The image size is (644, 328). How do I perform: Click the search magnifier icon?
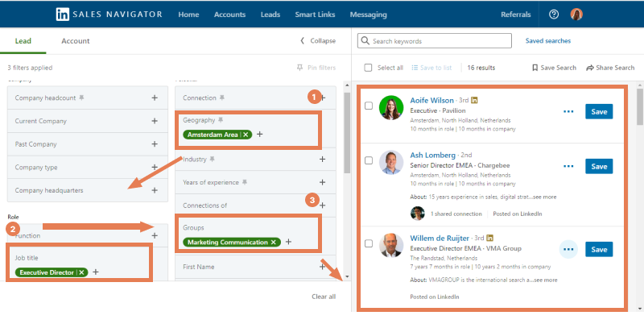click(365, 41)
